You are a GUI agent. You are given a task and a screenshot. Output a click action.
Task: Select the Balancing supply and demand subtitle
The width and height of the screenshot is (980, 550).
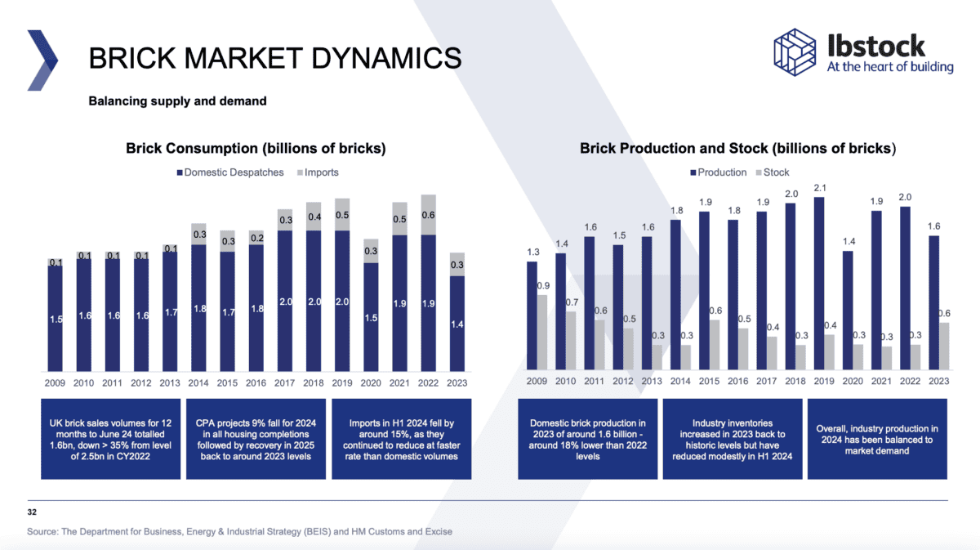tap(177, 101)
